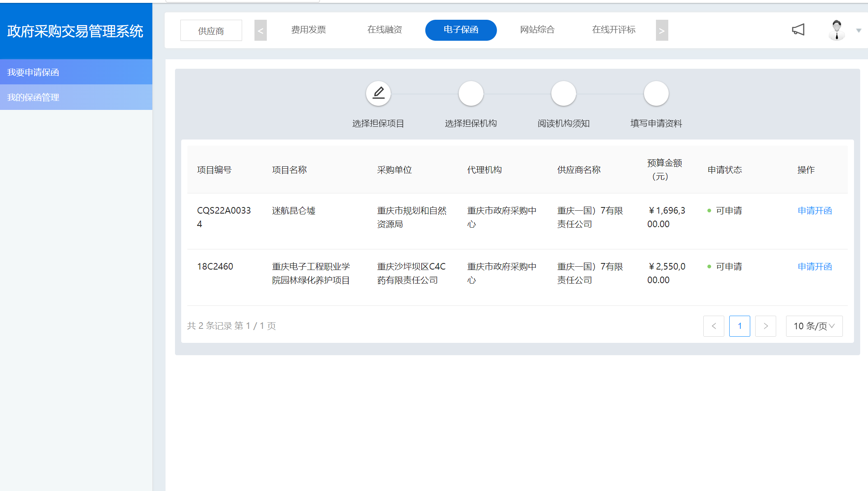Click the 填写申请资料 step circle
Screen dimensions: 868x491
tap(656, 93)
